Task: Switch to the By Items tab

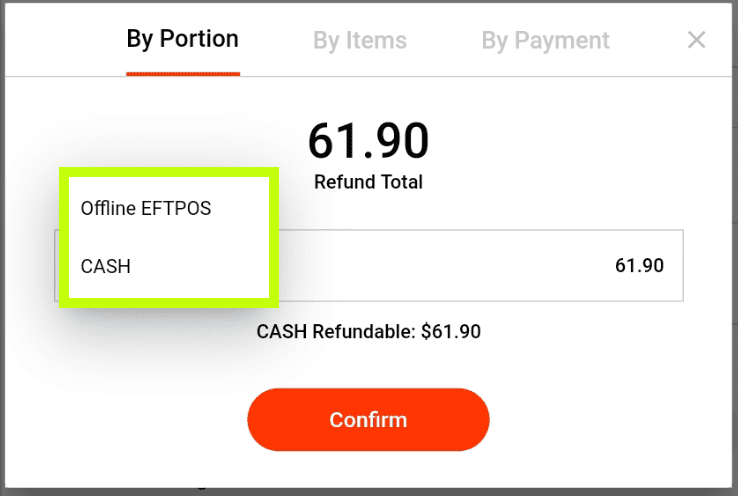Action: tap(360, 41)
